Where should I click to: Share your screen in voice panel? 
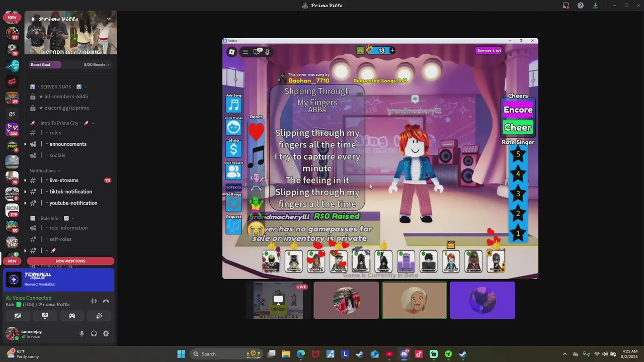[x=45, y=316]
